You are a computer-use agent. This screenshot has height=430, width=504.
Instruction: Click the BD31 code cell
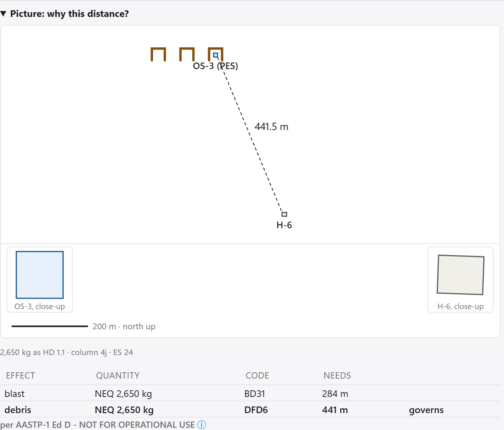pos(255,394)
